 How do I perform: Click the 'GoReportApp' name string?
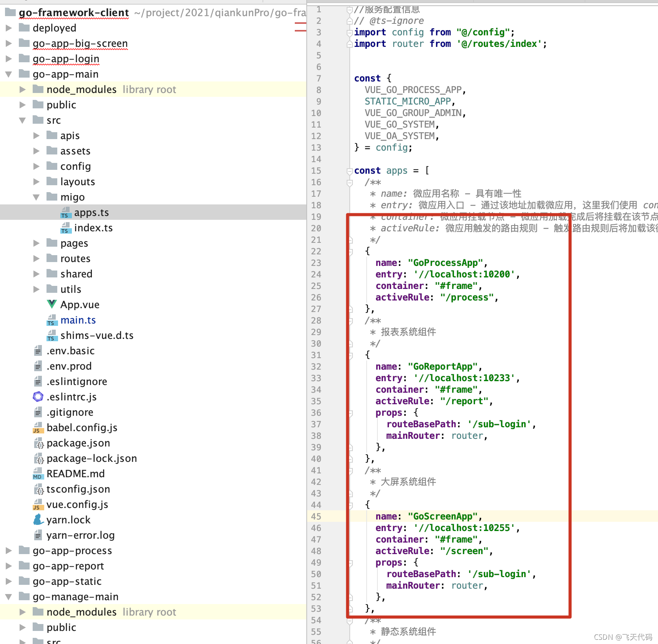[x=442, y=367]
